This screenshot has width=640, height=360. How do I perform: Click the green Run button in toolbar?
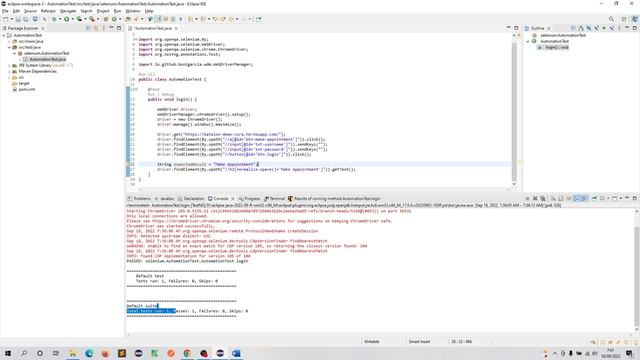(67, 19)
